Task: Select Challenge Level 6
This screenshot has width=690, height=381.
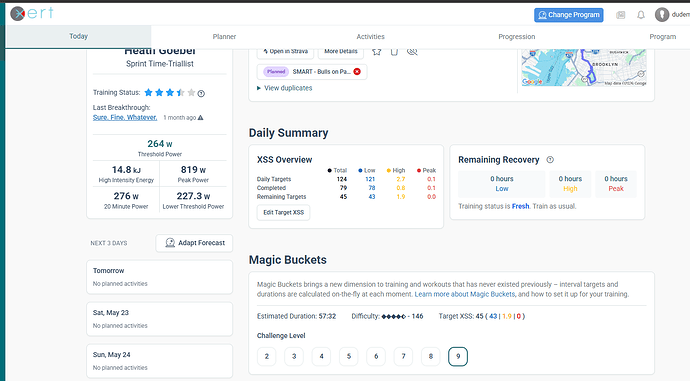Action: (376, 356)
